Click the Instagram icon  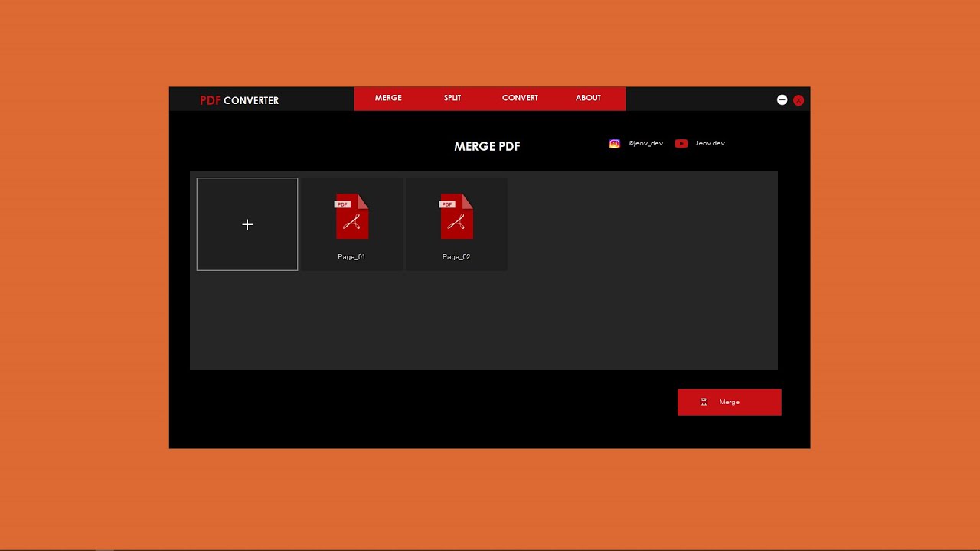(614, 144)
